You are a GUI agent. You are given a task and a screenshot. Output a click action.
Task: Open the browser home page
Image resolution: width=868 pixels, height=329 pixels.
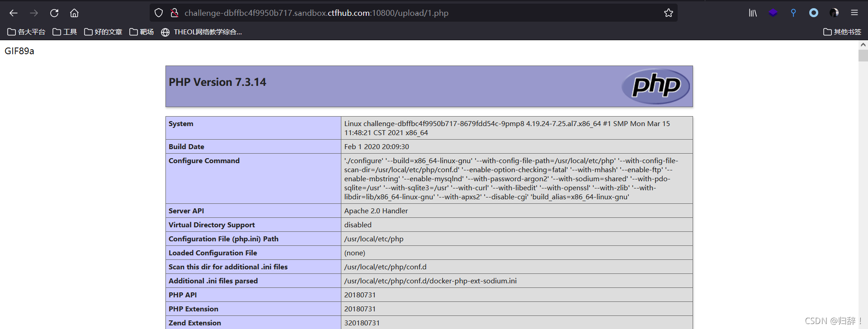click(74, 13)
